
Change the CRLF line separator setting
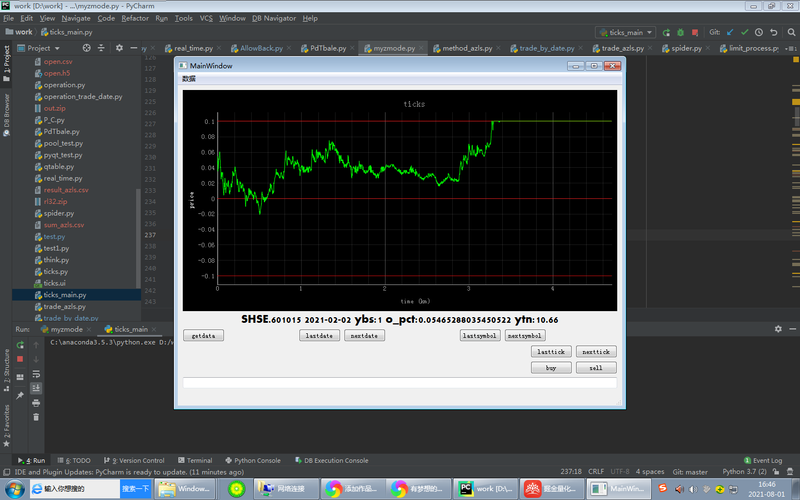[x=596, y=472]
